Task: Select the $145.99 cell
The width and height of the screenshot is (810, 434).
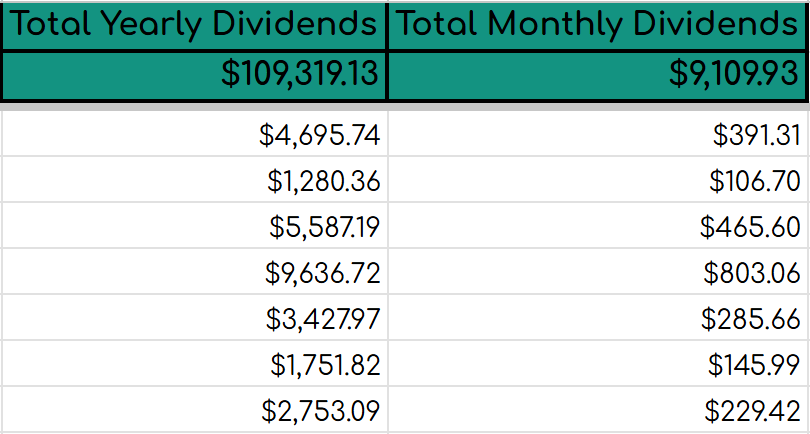Action: pos(599,363)
